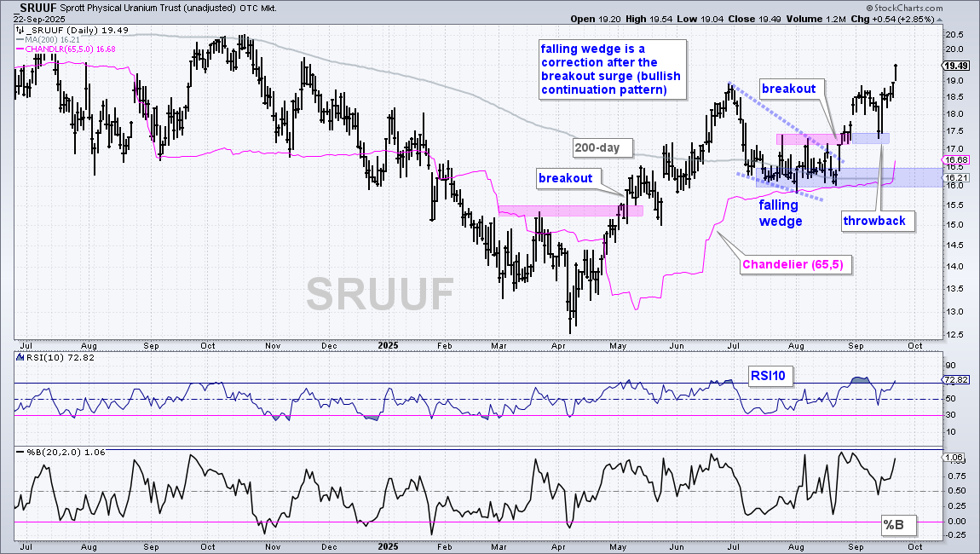
Task: Click the Nov label under the price panel
Action: pos(273,346)
